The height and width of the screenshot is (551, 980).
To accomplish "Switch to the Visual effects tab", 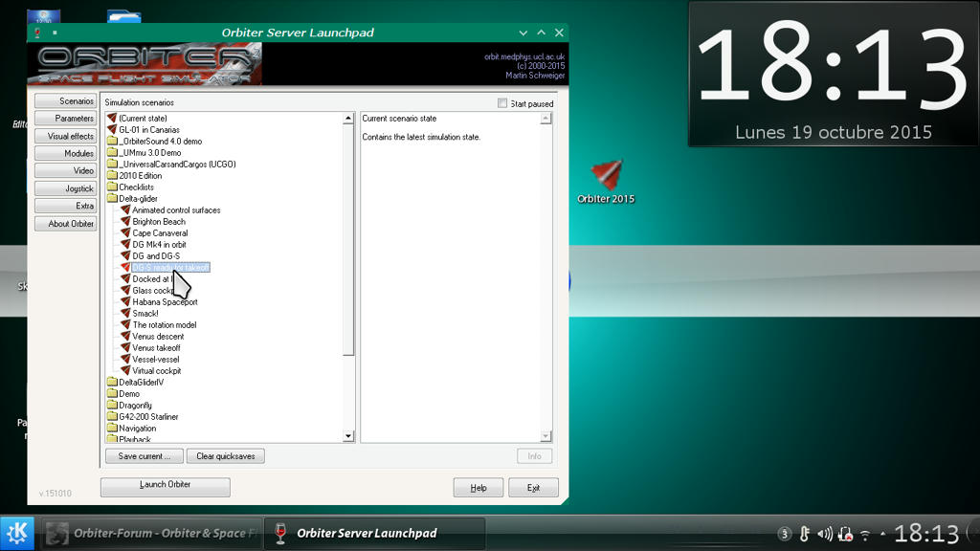I will [x=66, y=136].
